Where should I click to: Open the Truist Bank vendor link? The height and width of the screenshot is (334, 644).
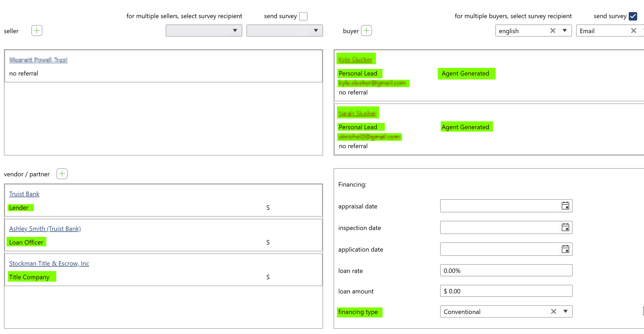[24, 194]
